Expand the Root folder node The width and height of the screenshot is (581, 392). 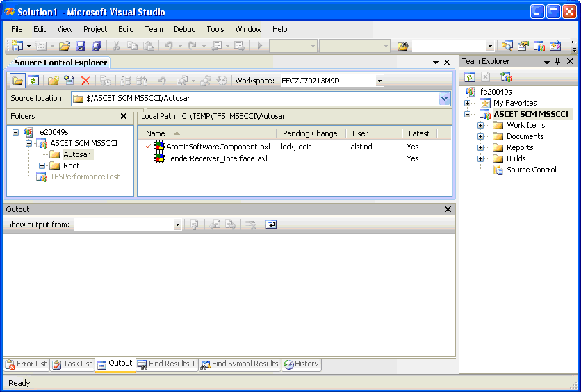coord(42,165)
